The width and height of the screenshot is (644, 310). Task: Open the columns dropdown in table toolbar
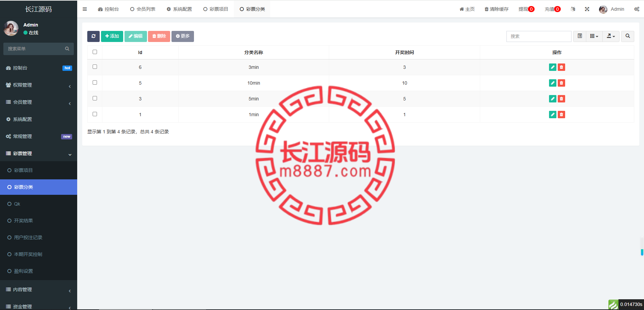pos(594,36)
